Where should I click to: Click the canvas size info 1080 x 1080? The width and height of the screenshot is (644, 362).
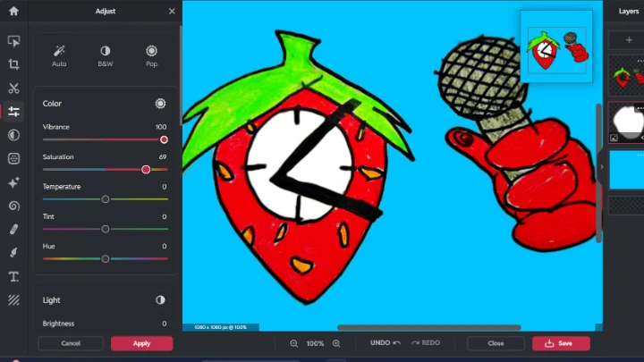coord(221,327)
